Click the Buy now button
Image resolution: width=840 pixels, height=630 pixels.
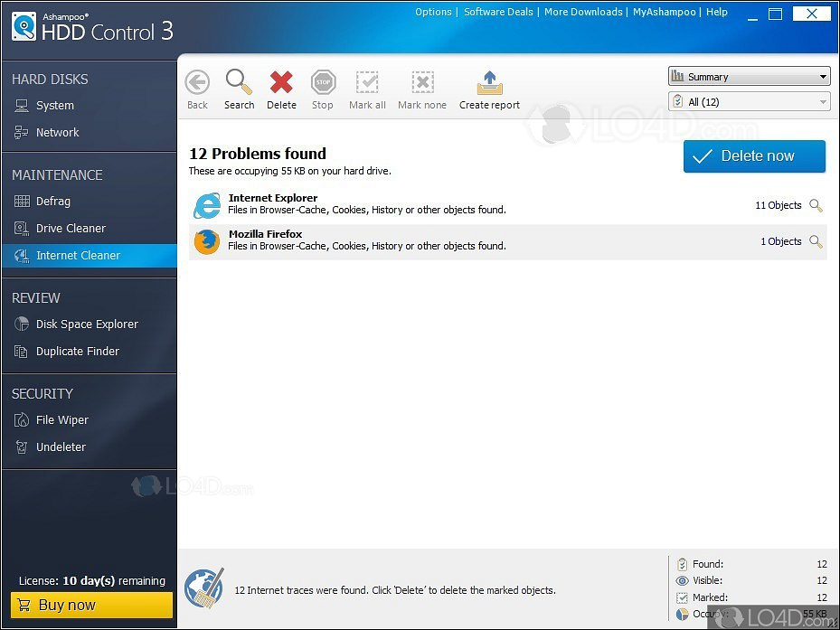pos(91,605)
